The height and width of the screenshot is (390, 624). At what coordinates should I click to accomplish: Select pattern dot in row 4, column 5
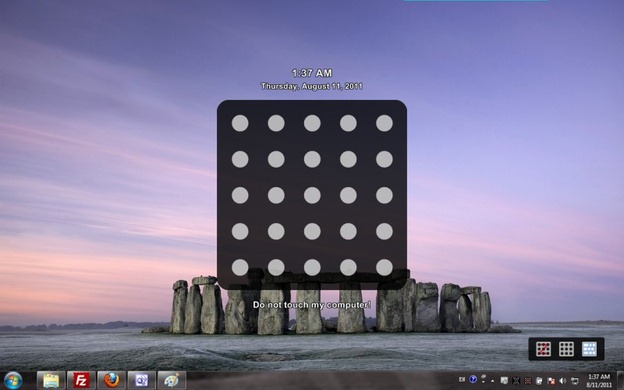[384, 231]
